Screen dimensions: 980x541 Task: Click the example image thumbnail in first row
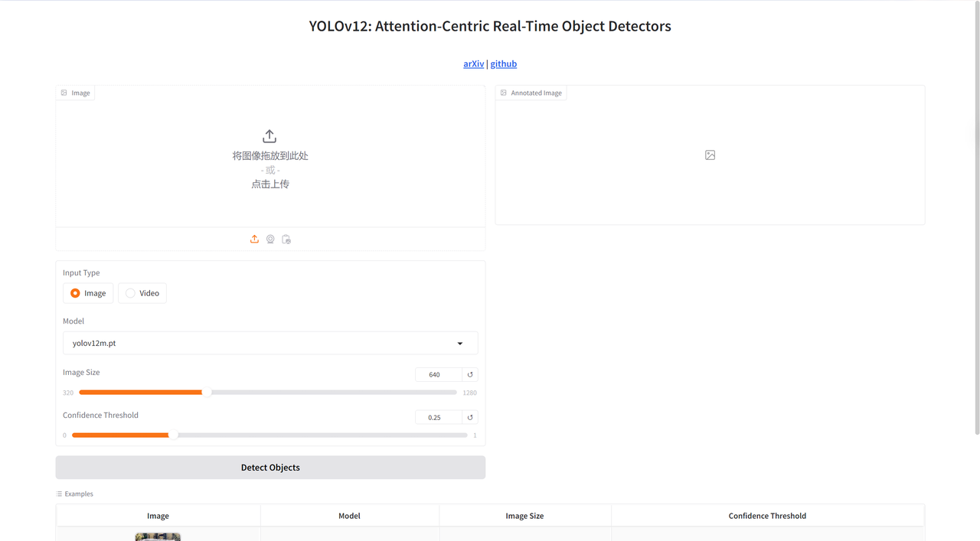tap(158, 537)
